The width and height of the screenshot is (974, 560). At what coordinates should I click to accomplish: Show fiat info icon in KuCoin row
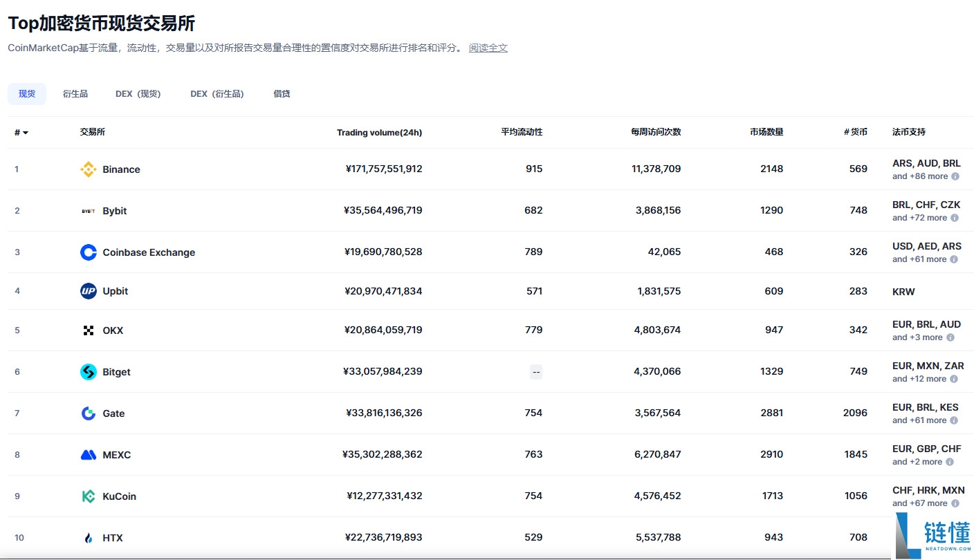click(955, 503)
